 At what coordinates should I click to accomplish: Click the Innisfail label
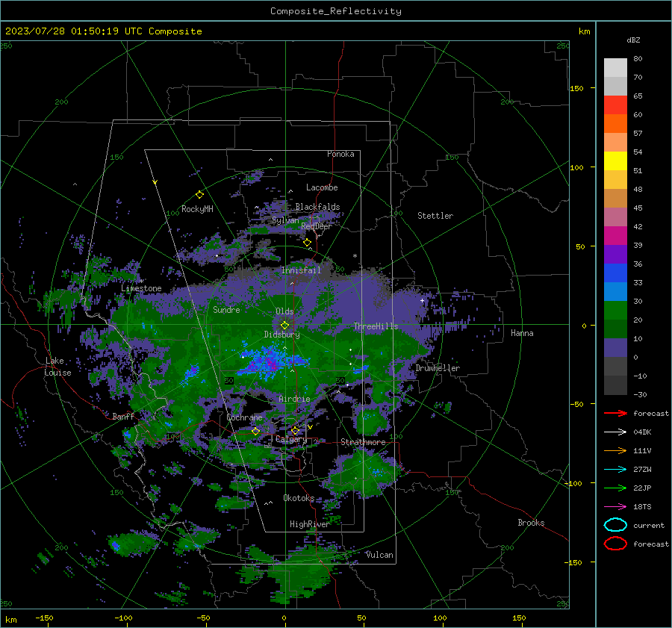pos(301,270)
